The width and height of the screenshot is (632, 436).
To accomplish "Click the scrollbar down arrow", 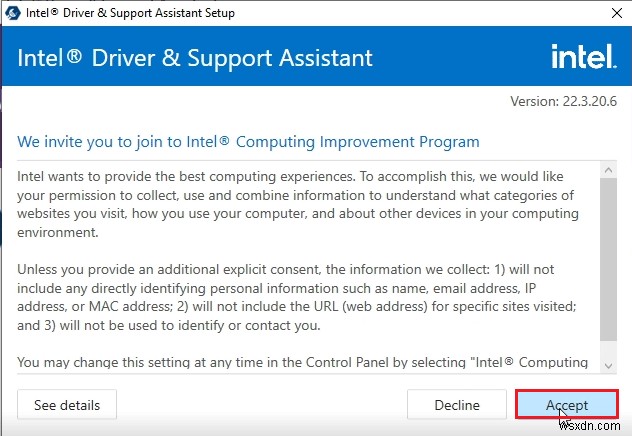I will 609,365.
